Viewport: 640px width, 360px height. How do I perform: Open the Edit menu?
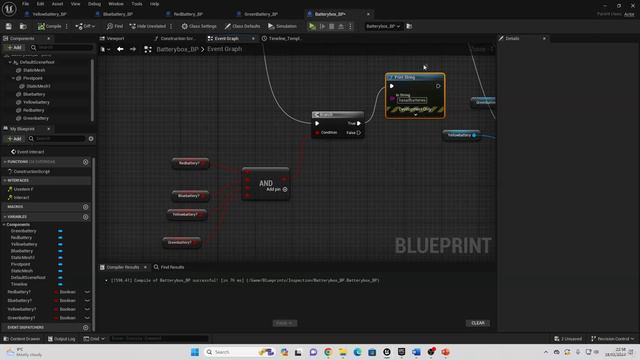[40, 4]
